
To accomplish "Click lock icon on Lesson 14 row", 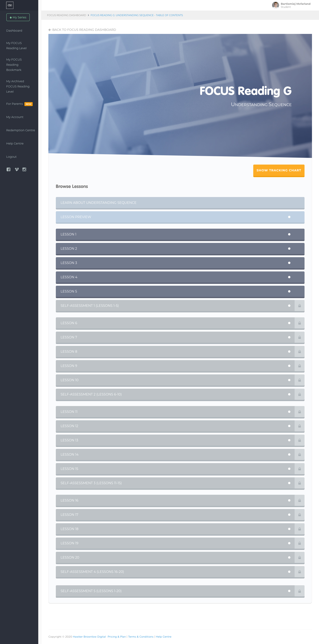I will (x=299, y=454).
